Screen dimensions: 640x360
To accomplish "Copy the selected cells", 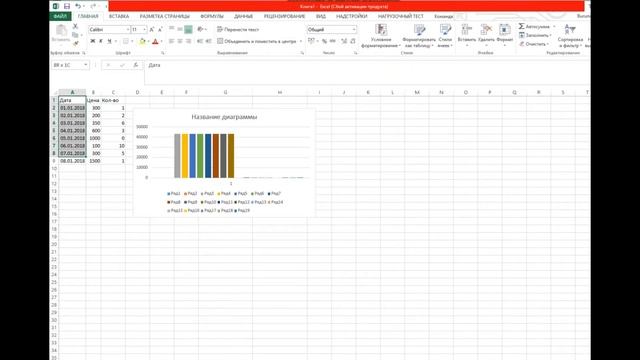I will [x=75, y=35].
